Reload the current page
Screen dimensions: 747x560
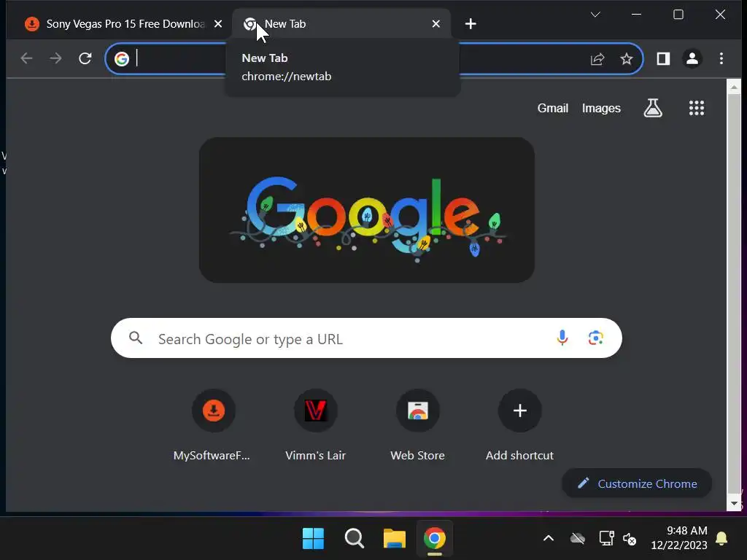85,58
